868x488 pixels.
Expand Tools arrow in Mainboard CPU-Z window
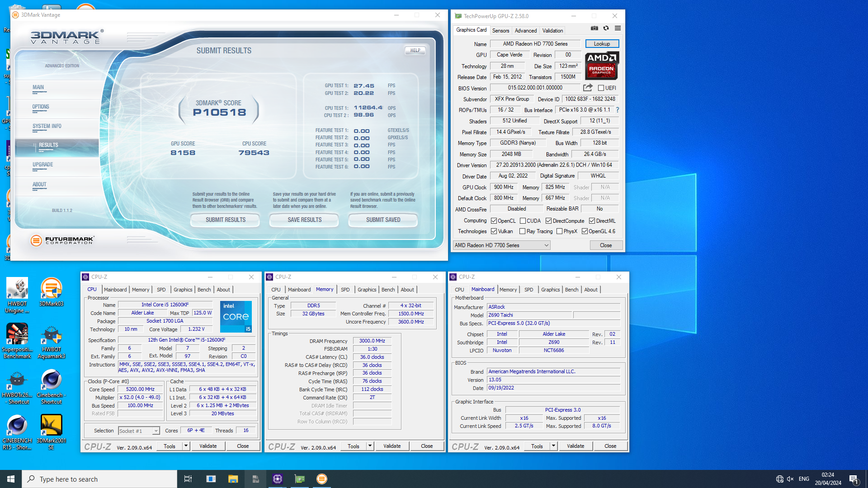coord(553,446)
